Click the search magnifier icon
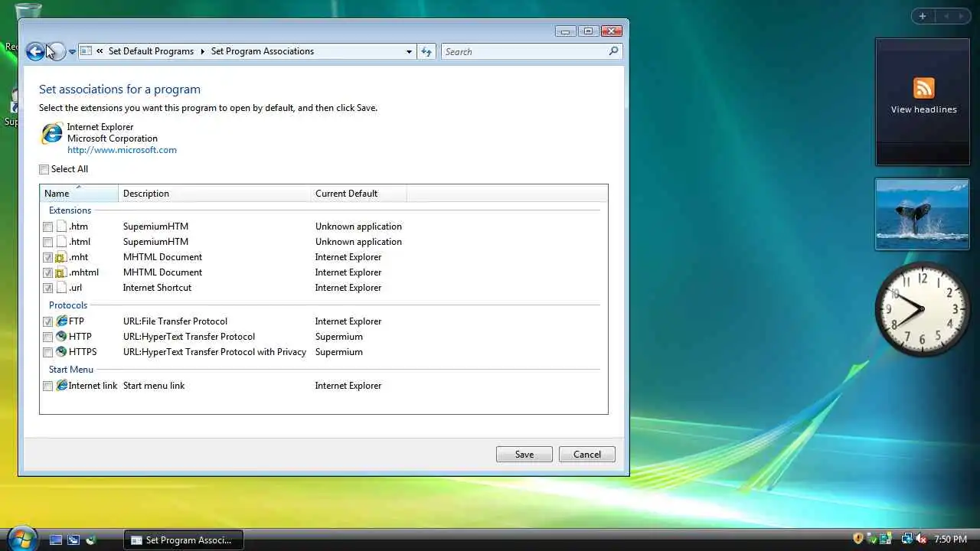This screenshot has width=980, height=551. (613, 51)
